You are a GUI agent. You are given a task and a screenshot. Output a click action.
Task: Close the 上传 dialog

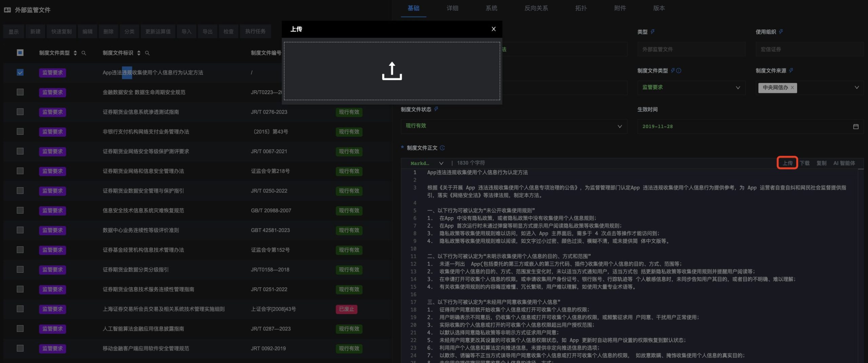point(494,29)
